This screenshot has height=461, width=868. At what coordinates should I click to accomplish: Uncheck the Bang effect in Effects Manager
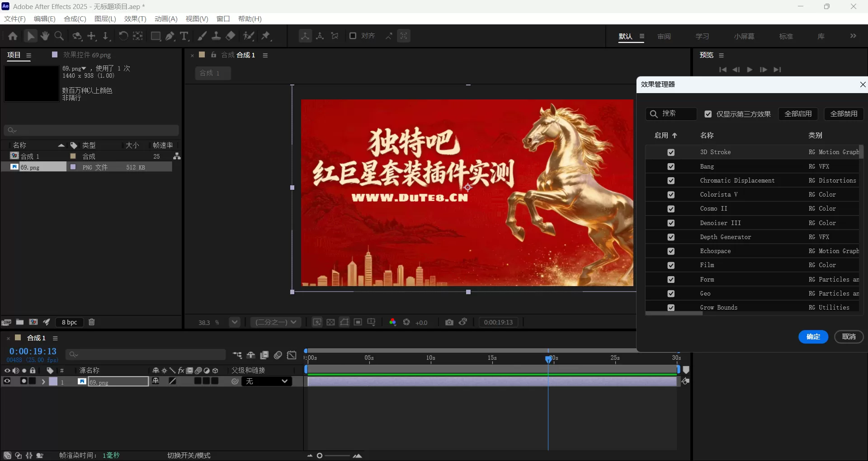[x=671, y=166]
